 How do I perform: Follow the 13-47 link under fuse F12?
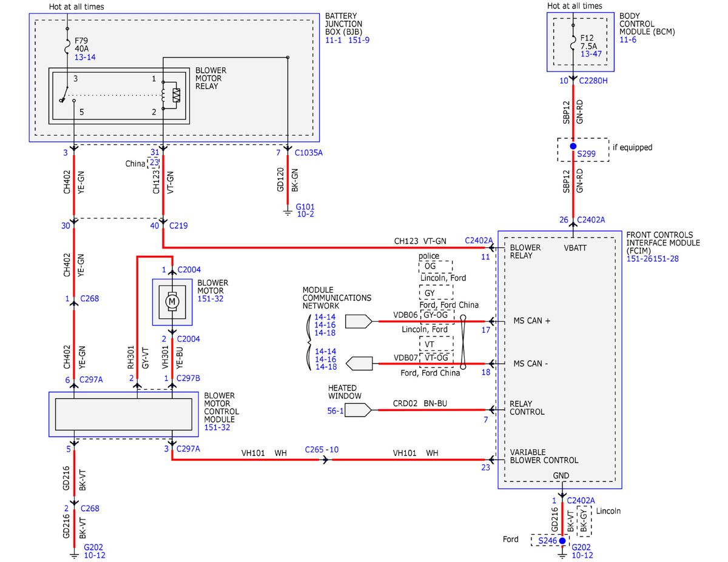(591, 54)
